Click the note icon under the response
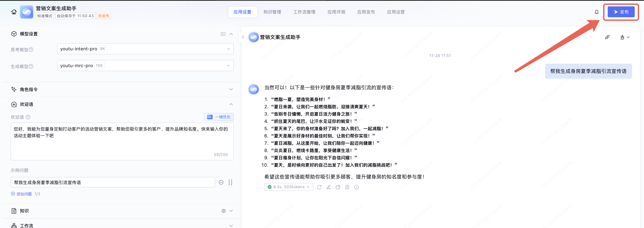The image size is (644, 228). coord(347,187)
